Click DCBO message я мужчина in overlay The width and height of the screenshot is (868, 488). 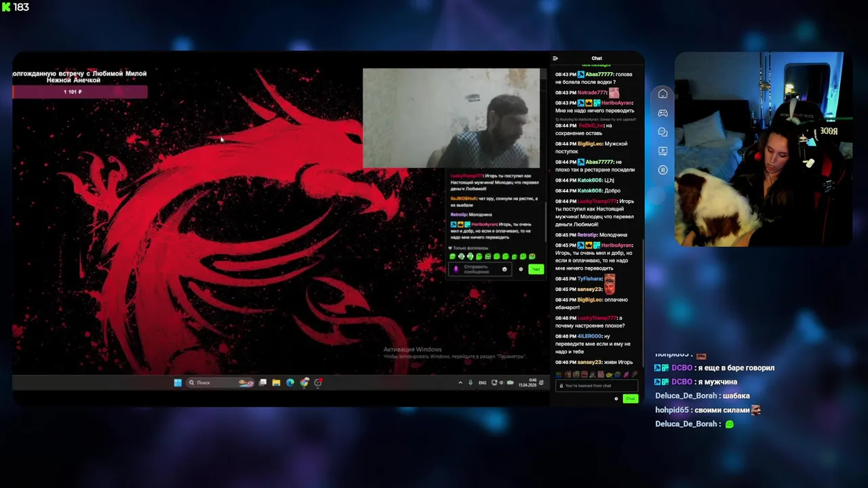click(696, 382)
